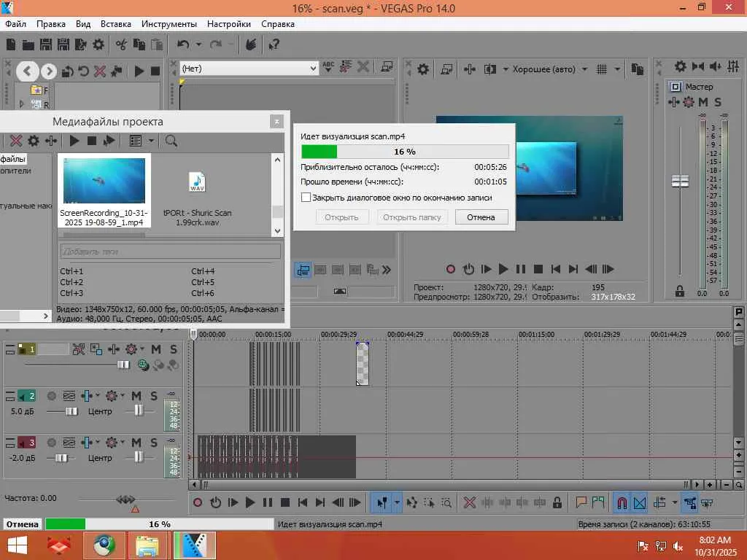This screenshot has height=560, width=747.
Task: Open Windows Start button
Action: click(x=18, y=545)
